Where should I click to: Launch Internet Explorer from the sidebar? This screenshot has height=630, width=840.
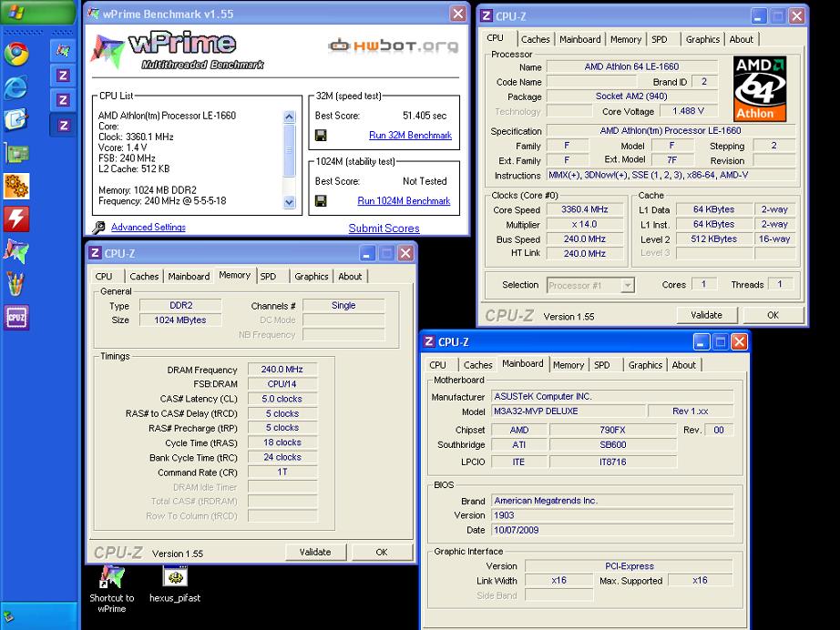(16, 87)
